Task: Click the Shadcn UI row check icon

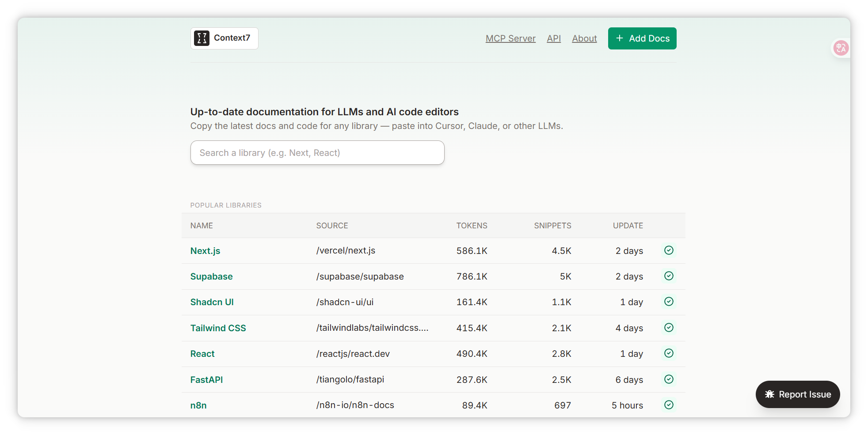Action: click(669, 302)
